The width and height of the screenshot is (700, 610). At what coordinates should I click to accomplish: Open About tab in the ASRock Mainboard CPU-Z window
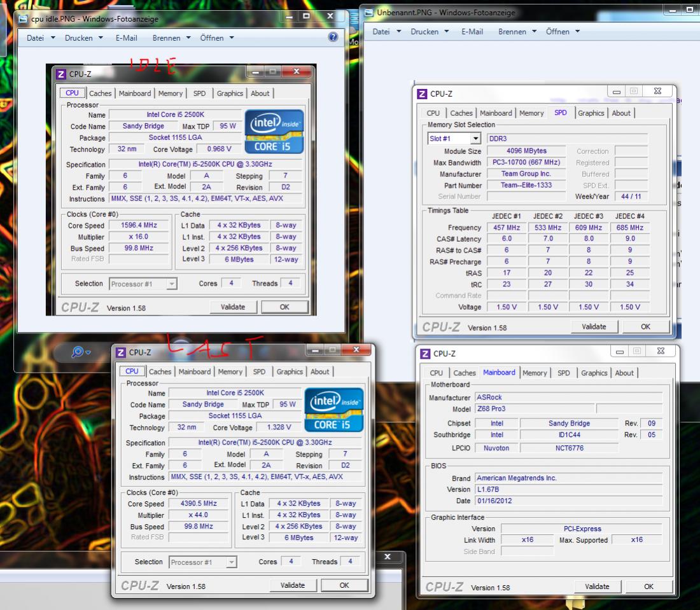[x=624, y=373]
